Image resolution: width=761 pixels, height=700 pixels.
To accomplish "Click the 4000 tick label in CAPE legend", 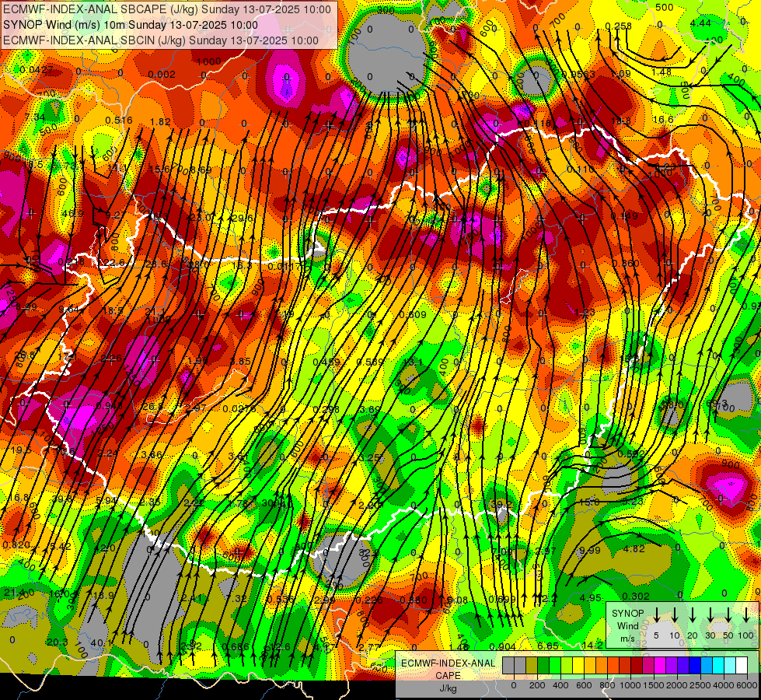I will [724, 685].
